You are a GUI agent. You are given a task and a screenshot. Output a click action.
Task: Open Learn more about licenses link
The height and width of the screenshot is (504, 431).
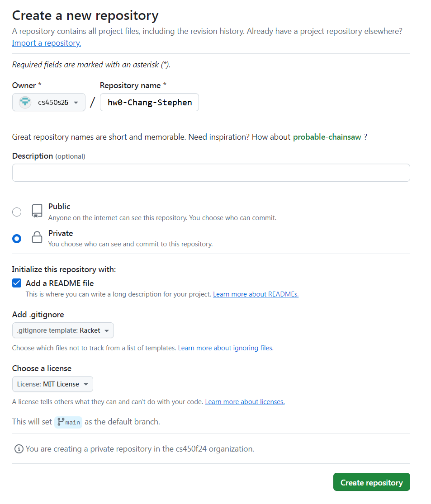click(x=245, y=402)
